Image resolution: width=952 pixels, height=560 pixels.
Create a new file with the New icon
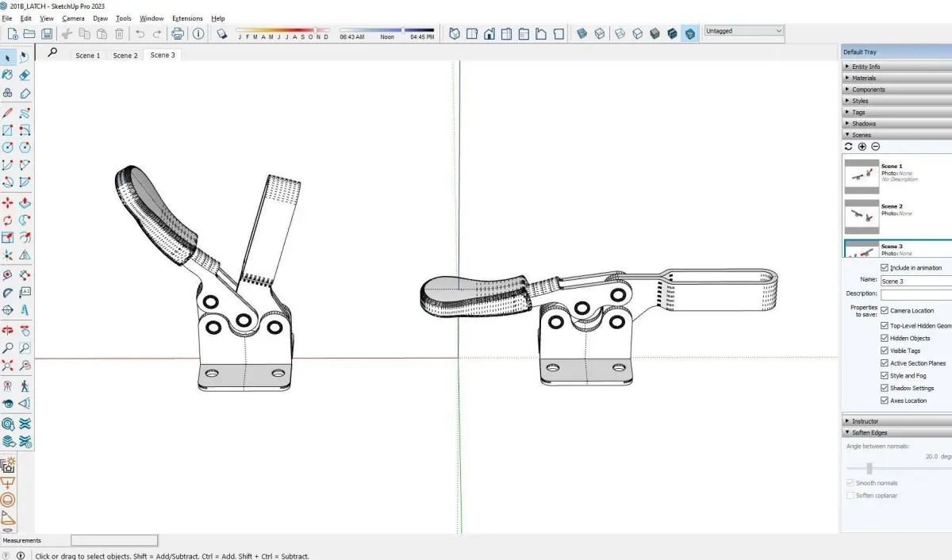13,33
